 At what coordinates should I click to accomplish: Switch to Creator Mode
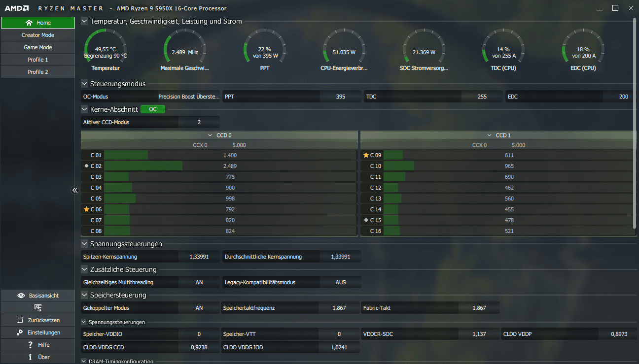tap(38, 35)
